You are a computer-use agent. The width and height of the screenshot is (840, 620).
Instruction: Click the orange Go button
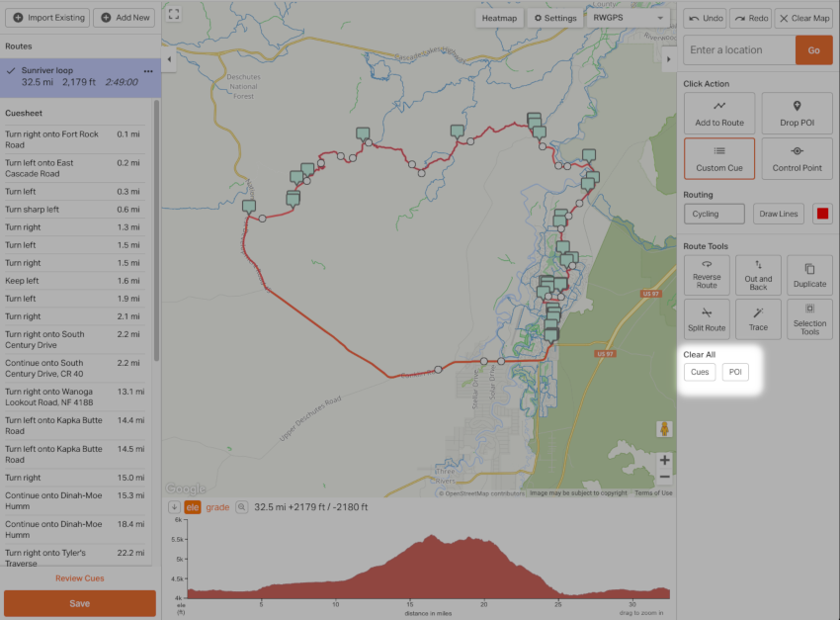coord(813,49)
